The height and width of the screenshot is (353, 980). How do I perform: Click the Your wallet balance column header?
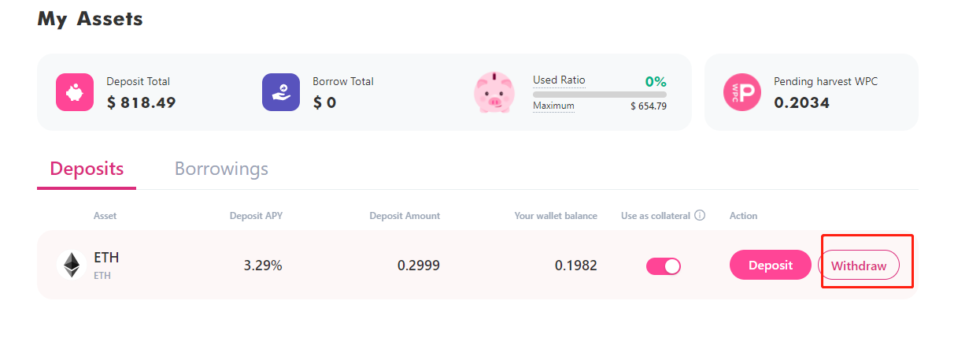[556, 216]
